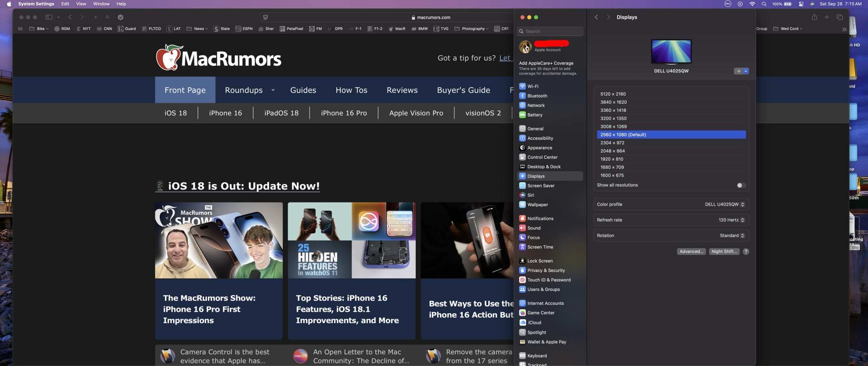Open the iOS 18 is Out headline link
The width and height of the screenshot is (868, 366).
(238, 186)
